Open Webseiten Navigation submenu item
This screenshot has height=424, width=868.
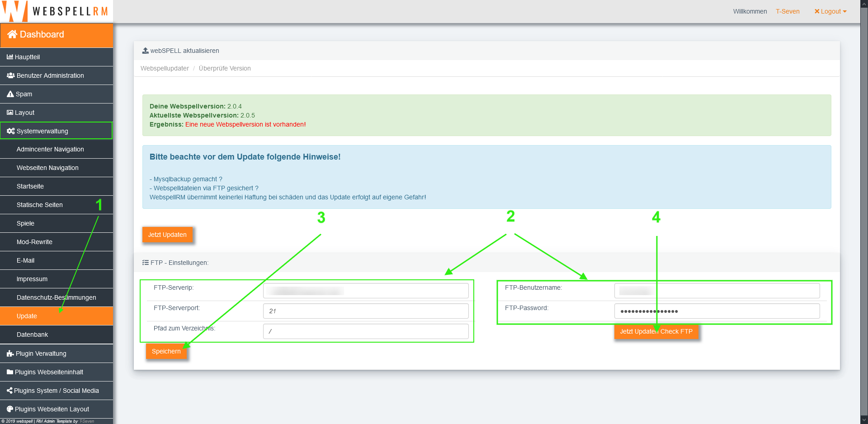[x=57, y=168]
